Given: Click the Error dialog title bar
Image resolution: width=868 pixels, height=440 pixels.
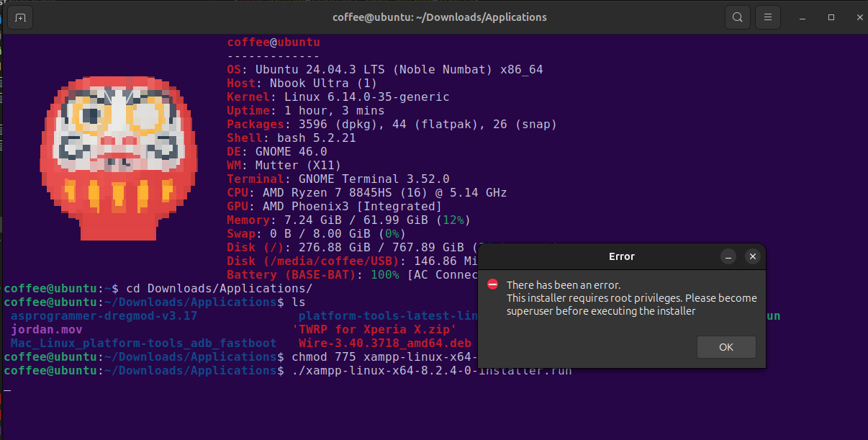Looking at the screenshot, I should tap(621, 256).
